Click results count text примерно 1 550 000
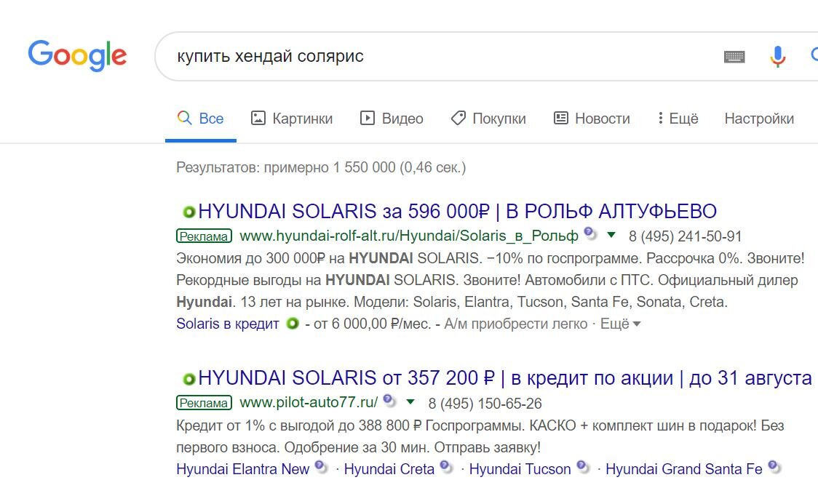The height and width of the screenshot is (504, 818). point(321,168)
